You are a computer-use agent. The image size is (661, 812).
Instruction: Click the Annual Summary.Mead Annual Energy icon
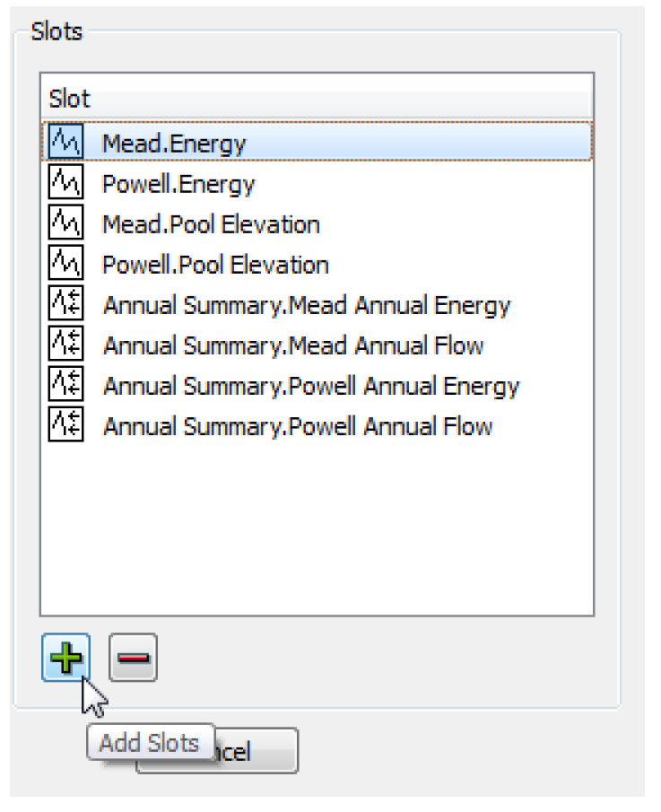click(x=65, y=305)
